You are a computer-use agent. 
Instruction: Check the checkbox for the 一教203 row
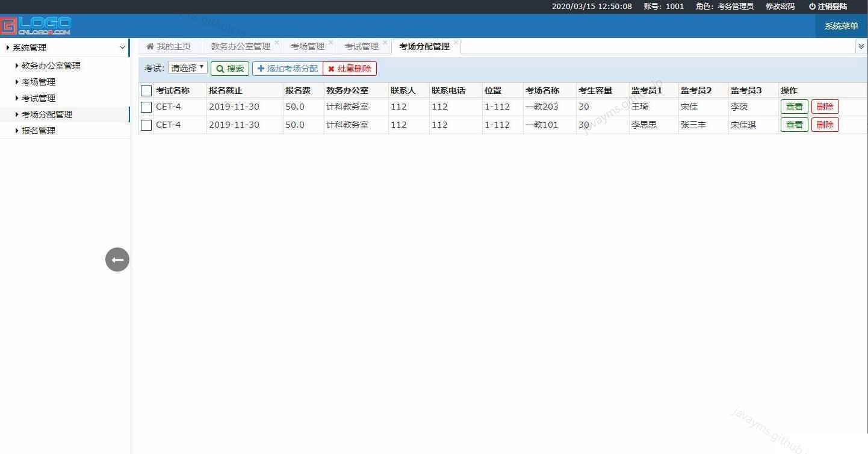click(x=146, y=107)
